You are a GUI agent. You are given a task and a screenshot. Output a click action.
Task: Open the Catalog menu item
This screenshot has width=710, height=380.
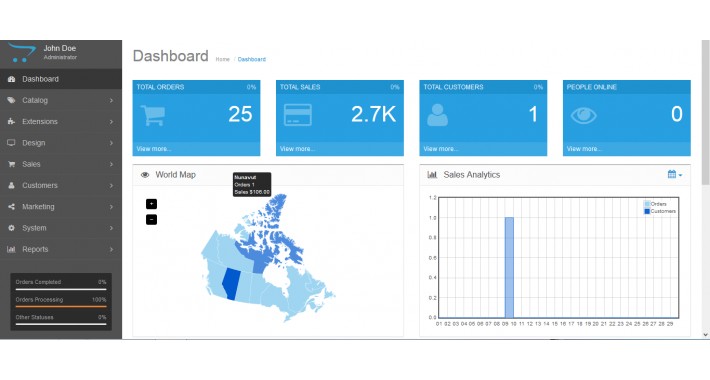pyautogui.click(x=61, y=101)
